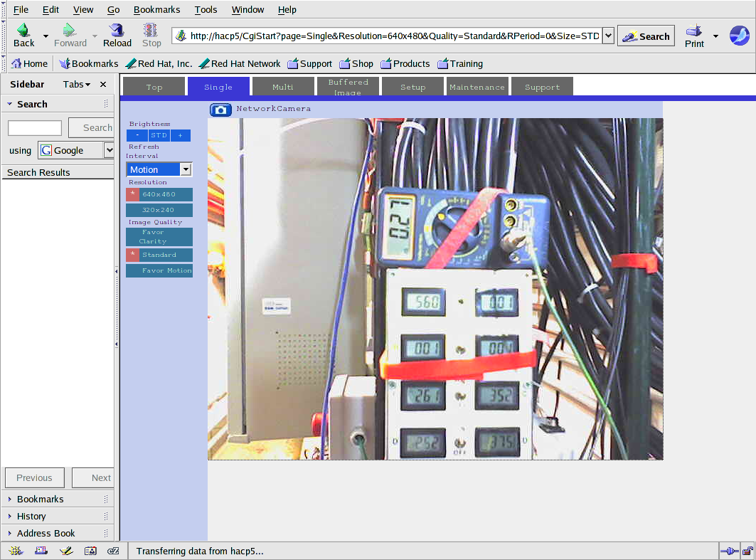This screenshot has height=560, width=756.
Task: Open the Tools menu
Action: 206,10
